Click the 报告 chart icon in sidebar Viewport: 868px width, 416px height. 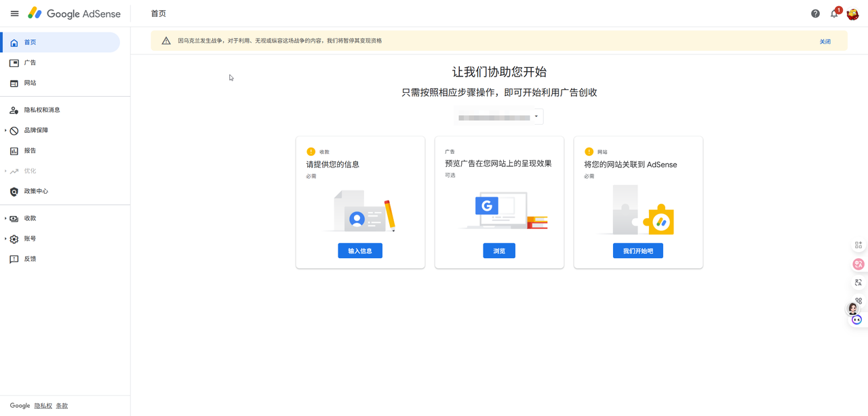[14, 151]
